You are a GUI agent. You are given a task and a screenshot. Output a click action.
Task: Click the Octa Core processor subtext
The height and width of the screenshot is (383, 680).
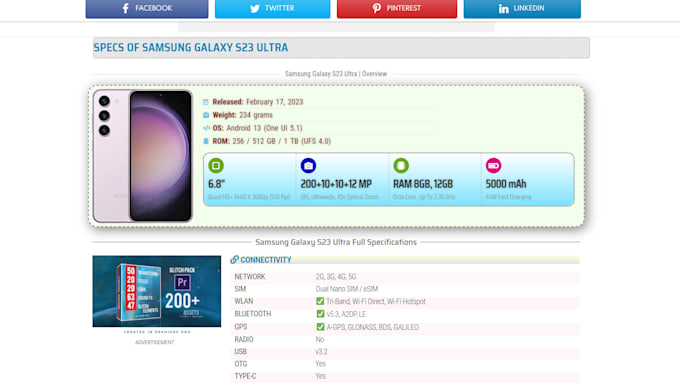point(424,197)
